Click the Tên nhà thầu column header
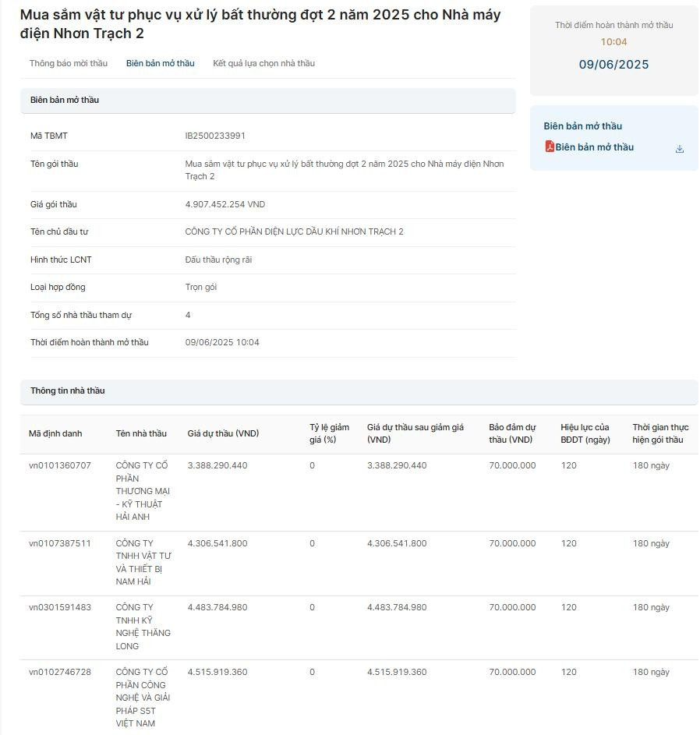Screen dimensions: 700x735 coord(141,433)
